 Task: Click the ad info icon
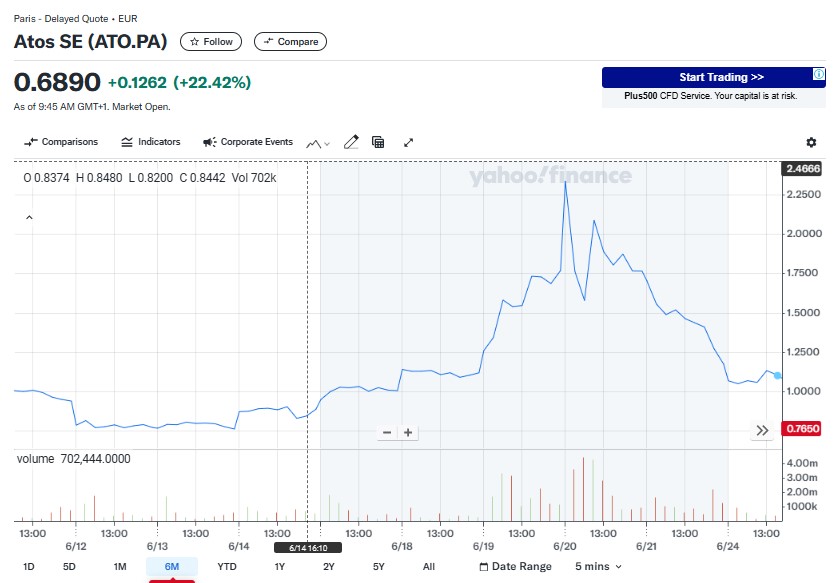[819, 74]
